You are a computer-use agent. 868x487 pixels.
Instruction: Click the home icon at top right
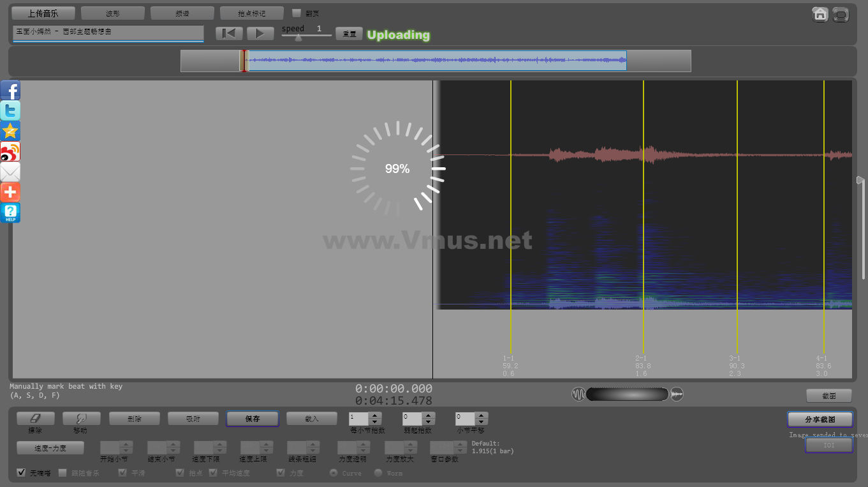[820, 14]
